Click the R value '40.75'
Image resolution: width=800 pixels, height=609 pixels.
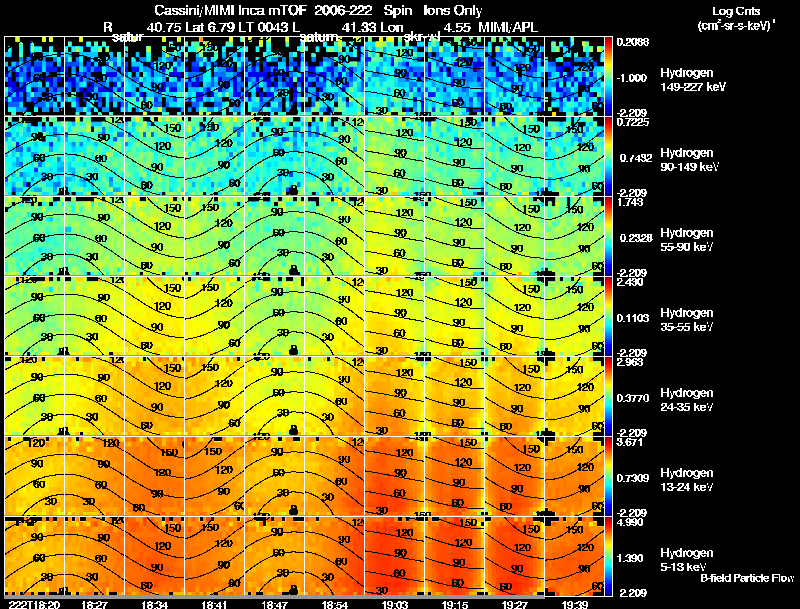[164, 27]
